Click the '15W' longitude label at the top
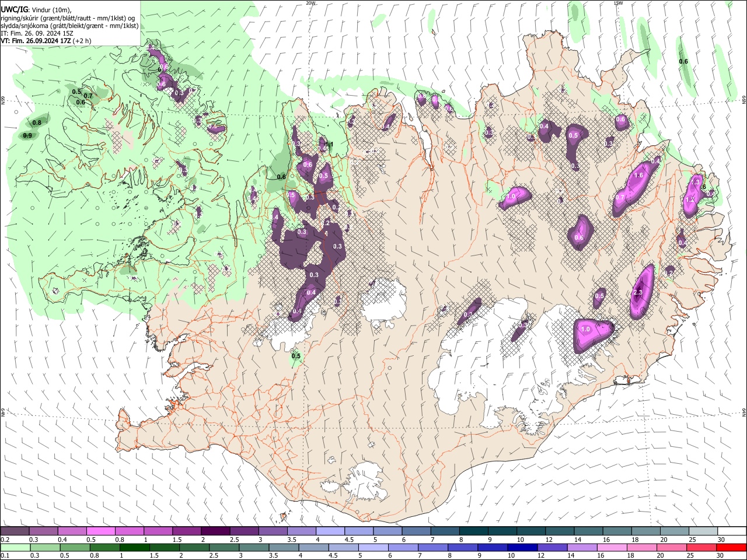 [618, 3]
